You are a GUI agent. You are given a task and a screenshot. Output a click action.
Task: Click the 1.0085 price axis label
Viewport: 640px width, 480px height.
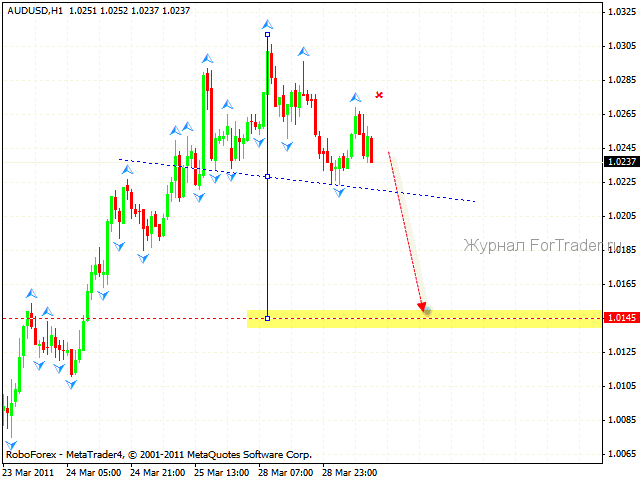coord(622,420)
